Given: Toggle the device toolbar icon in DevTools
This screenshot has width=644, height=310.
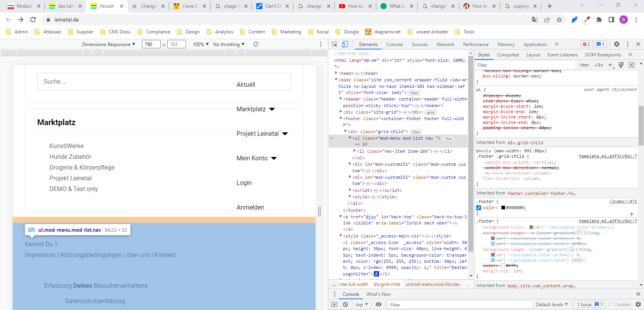Looking at the screenshot, I should [x=345, y=44].
